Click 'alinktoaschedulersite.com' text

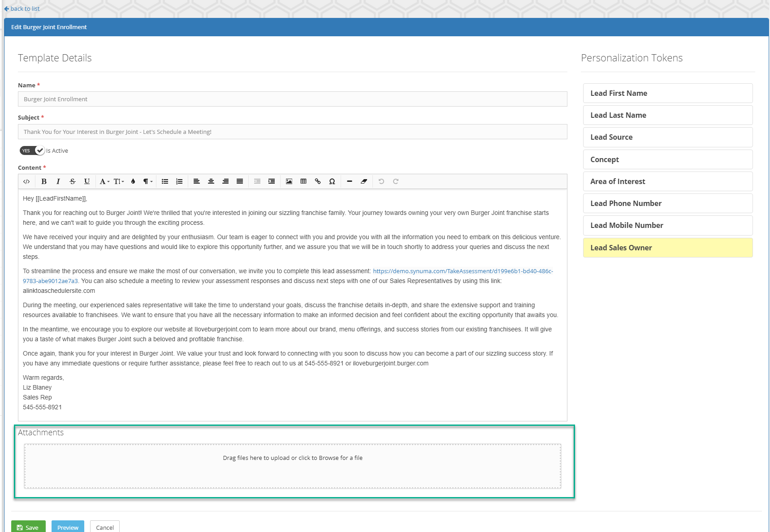coord(59,291)
